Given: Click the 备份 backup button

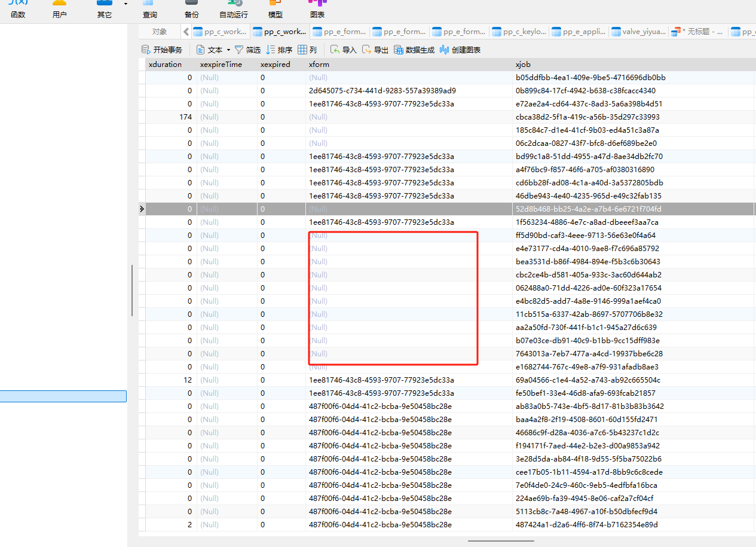Looking at the screenshot, I should click(191, 10).
